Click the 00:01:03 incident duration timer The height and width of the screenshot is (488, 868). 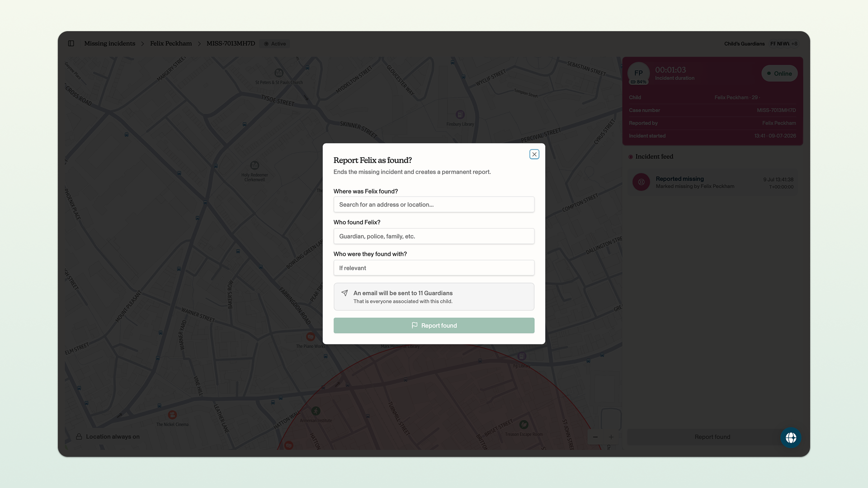click(x=670, y=70)
